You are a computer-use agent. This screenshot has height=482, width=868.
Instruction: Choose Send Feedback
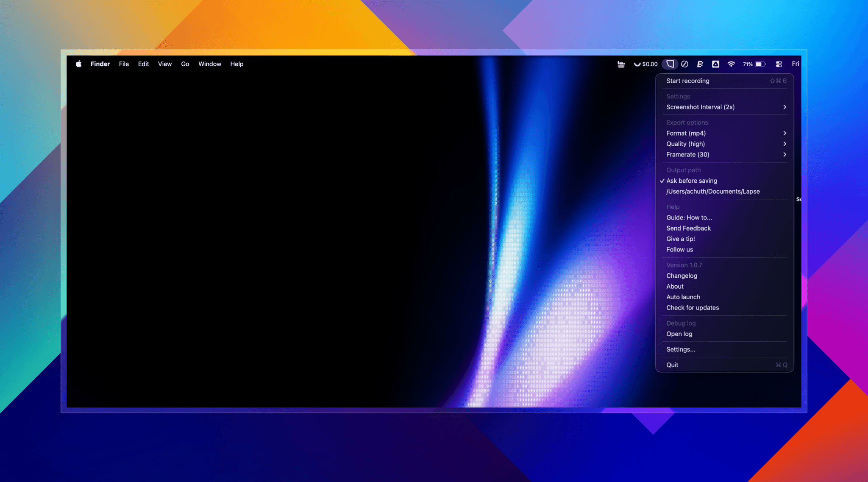tap(724, 228)
